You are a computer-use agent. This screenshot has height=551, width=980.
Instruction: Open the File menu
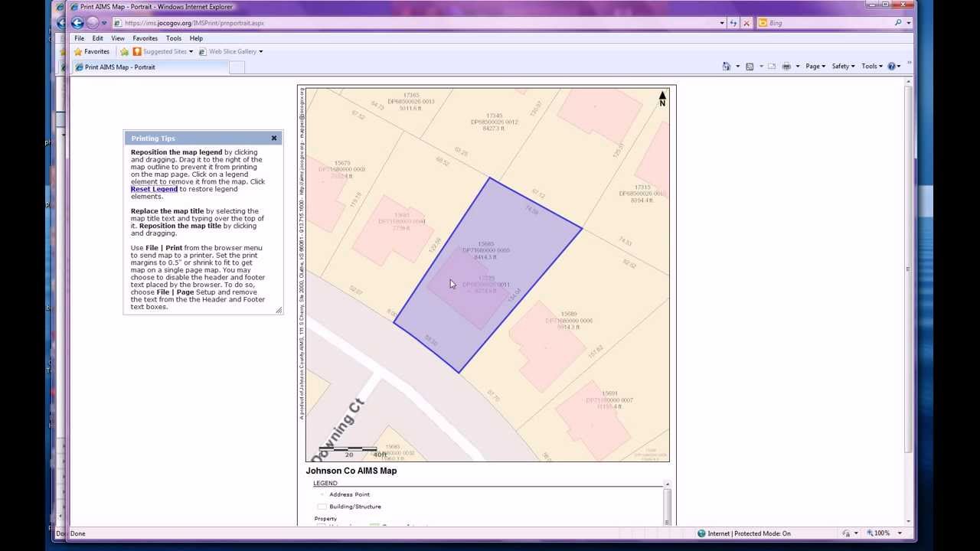coord(80,38)
